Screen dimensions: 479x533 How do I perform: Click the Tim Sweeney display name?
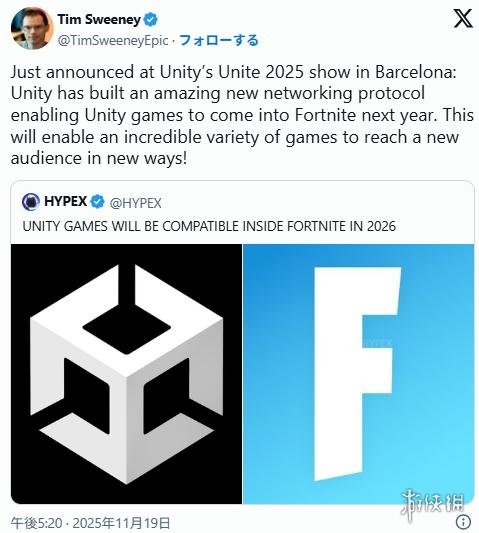tap(99, 19)
